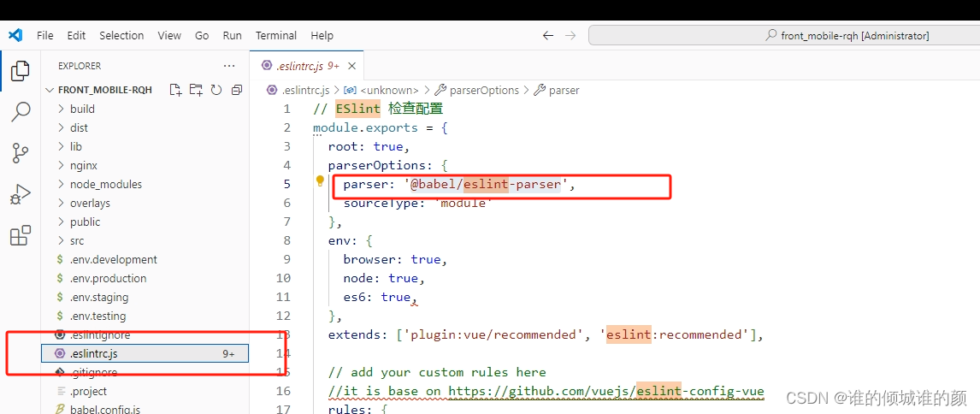Click the 9+ problems badge on .eslintrc.js row

[228, 353]
